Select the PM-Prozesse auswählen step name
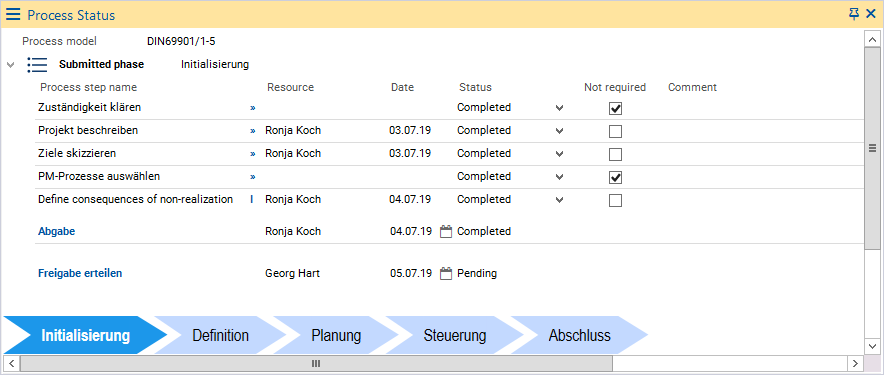The image size is (884, 375). 99,177
